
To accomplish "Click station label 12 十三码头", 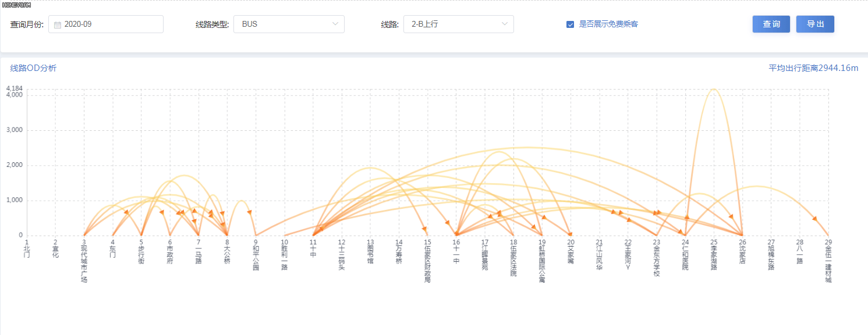I will (x=342, y=255).
